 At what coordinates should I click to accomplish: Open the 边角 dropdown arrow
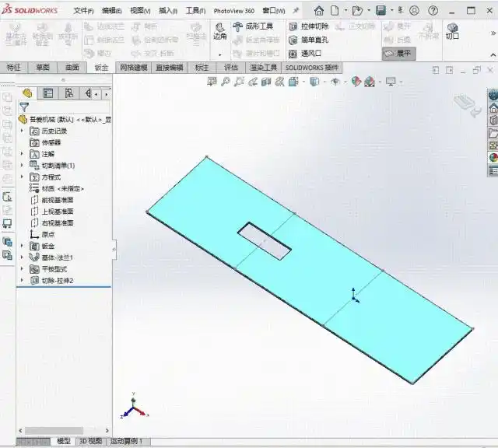(219, 54)
